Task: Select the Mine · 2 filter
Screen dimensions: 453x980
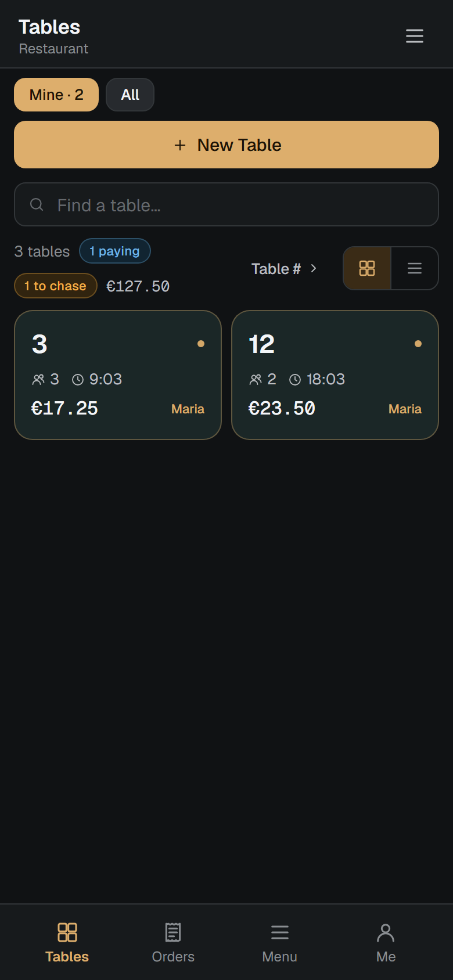Action: tap(56, 95)
